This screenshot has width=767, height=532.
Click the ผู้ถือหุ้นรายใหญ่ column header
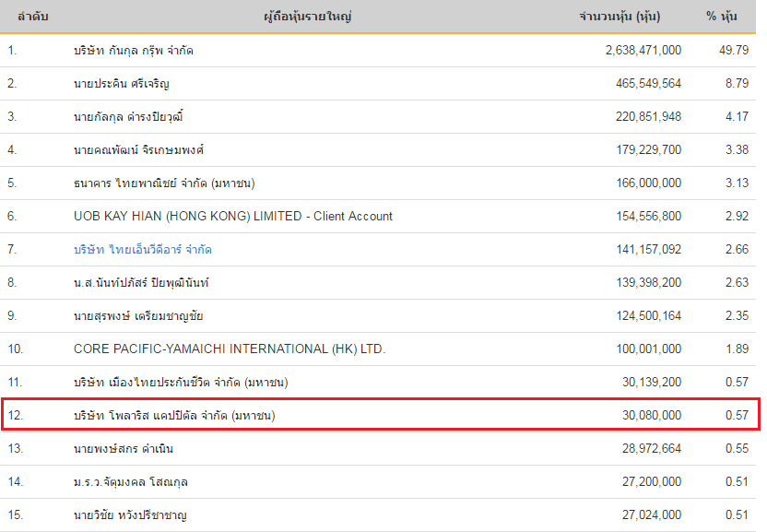tap(308, 17)
